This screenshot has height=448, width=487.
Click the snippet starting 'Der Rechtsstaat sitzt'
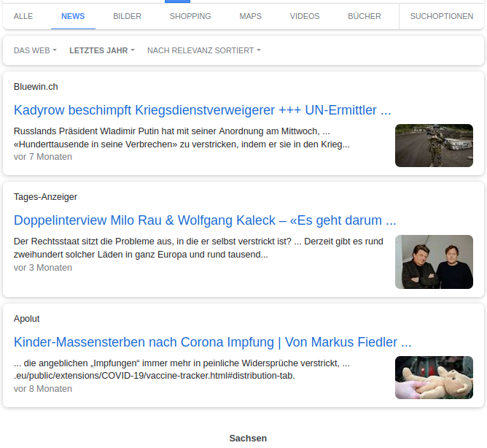[198, 248]
